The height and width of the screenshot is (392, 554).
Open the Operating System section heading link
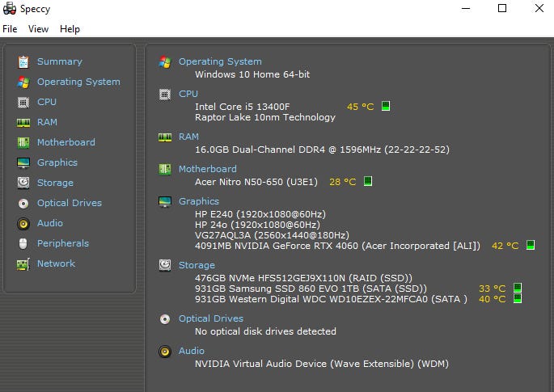click(x=220, y=61)
